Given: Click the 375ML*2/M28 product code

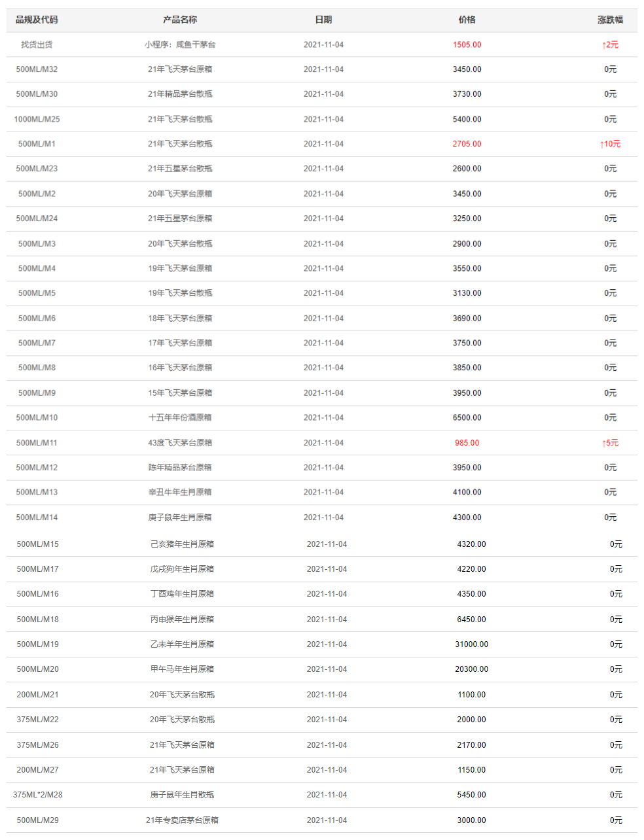Looking at the screenshot, I should point(38,795).
